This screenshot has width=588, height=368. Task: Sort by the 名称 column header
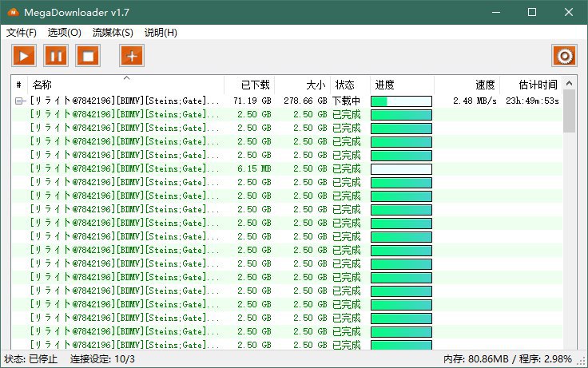[126, 85]
